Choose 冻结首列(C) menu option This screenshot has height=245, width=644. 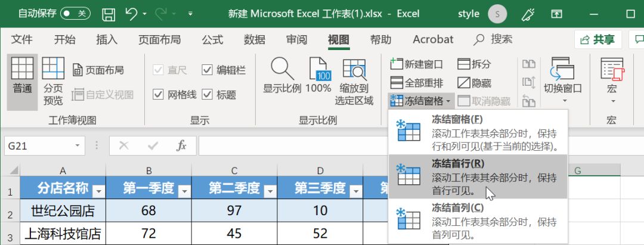coord(478,221)
